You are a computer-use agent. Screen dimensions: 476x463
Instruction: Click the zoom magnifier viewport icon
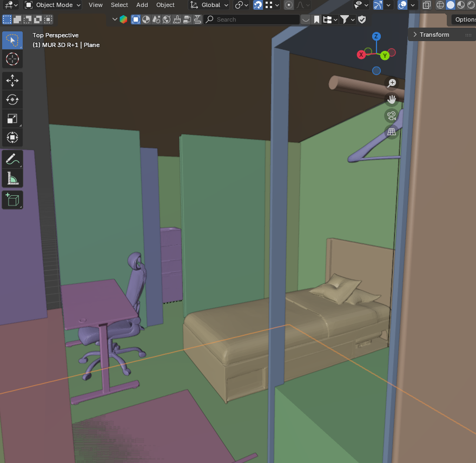coord(392,83)
